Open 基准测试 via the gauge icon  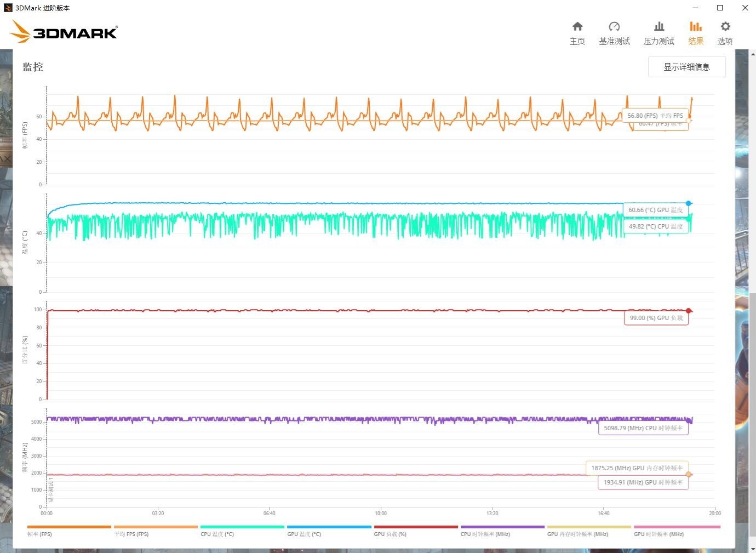click(614, 27)
